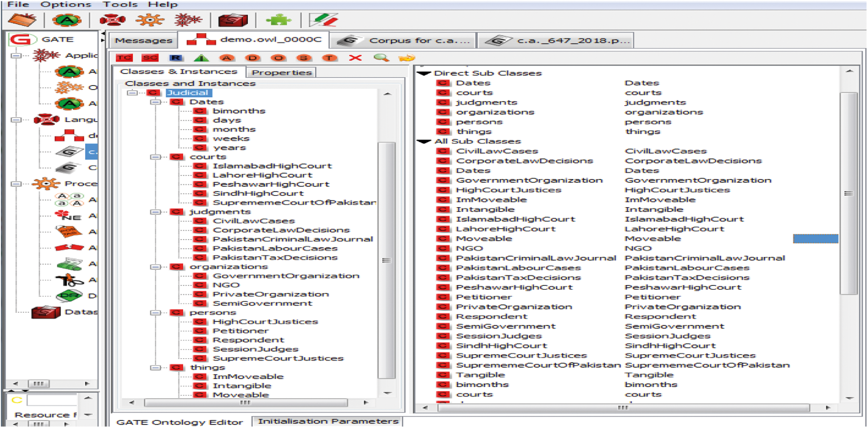Image resolution: width=868 pixels, height=428 pixels.
Task: Collapse the All Sub Classes section
Action: click(424, 141)
